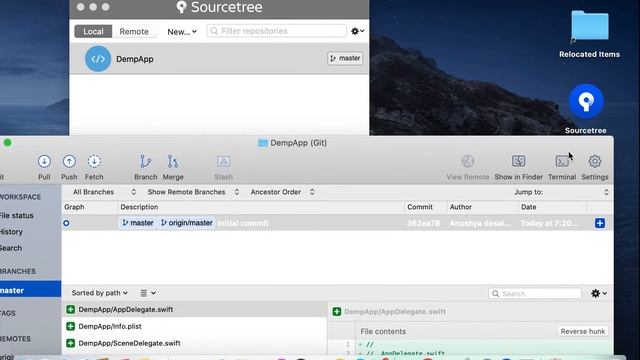Open the Jump to dropdown
This screenshot has height=360, width=640.
point(561,192)
